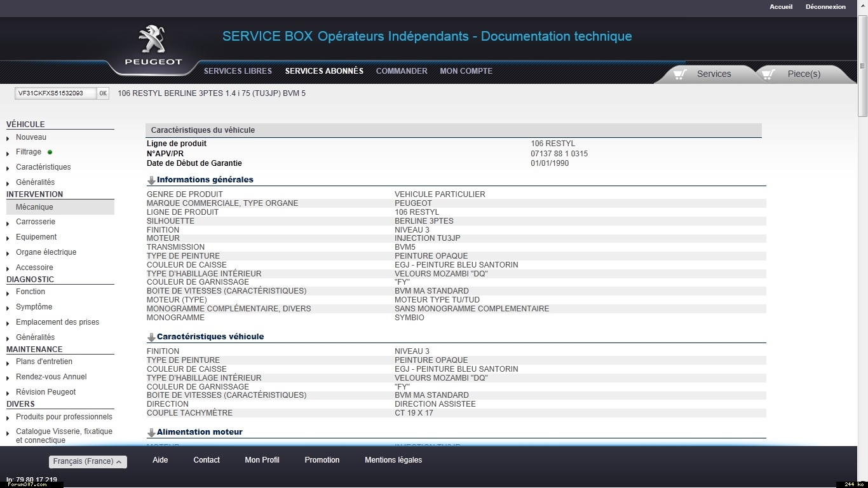This screenshot has height=488, width=868.
Task: Open Rendez-vous Annuel
Action: point(51,377)
